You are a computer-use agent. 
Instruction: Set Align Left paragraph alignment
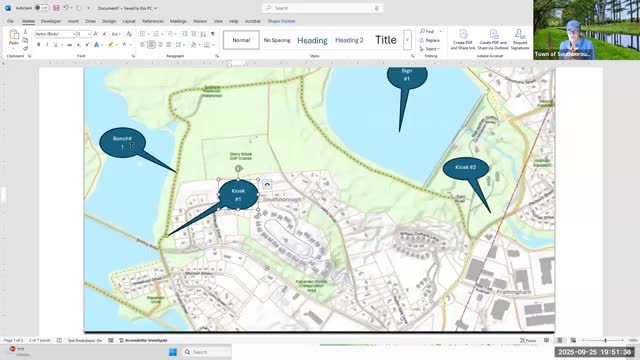(142, 44)
